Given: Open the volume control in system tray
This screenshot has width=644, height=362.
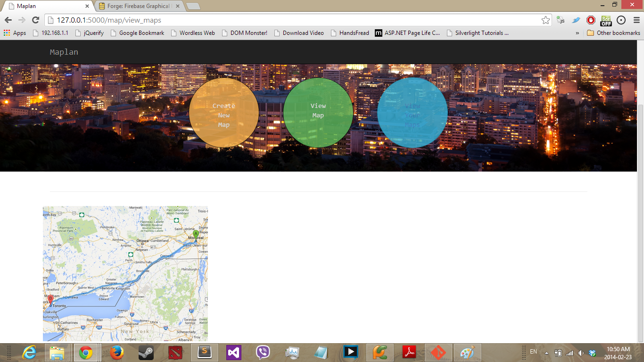Looking at the screenshot, I should 581,353.
